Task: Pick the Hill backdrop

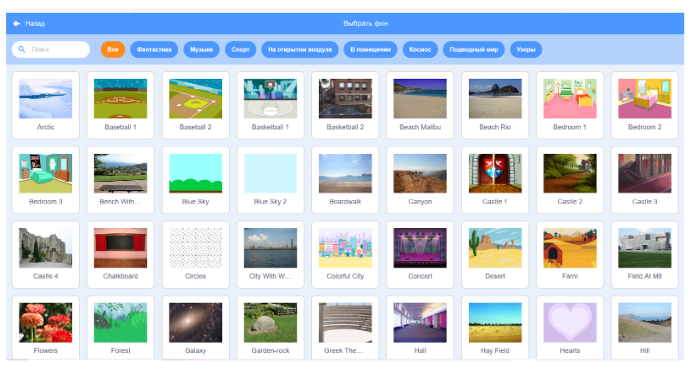Action: (645, 328)
